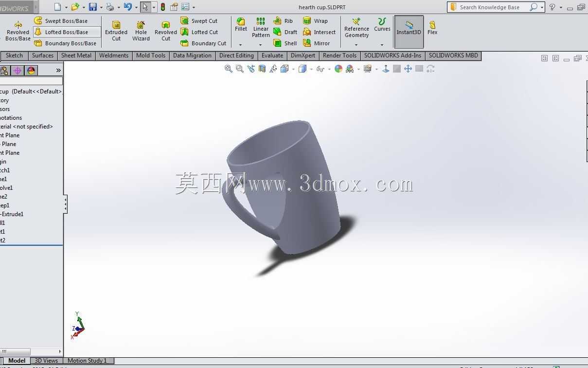Open Edit Appearance color ball

(x=339, y=69)
